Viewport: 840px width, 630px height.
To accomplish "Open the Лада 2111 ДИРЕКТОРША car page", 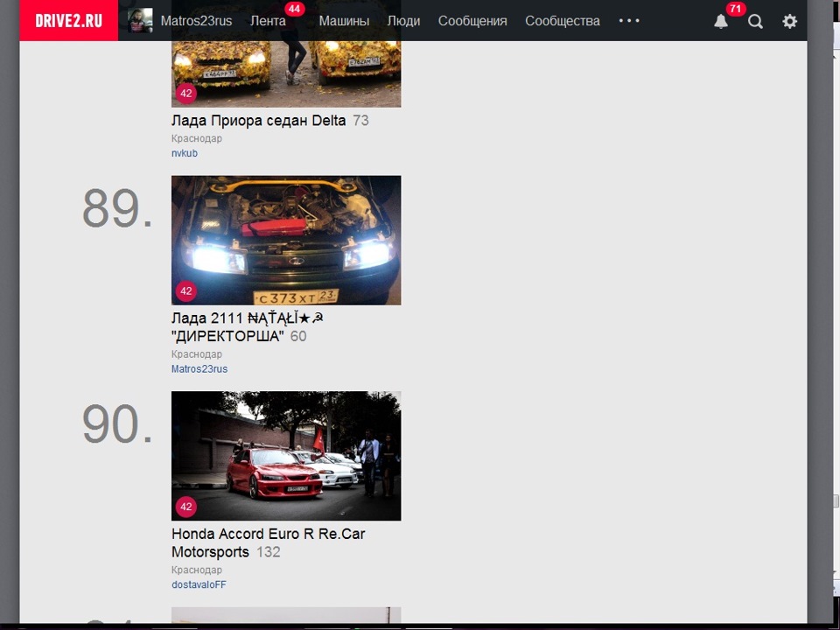I will tap(248, 326).
